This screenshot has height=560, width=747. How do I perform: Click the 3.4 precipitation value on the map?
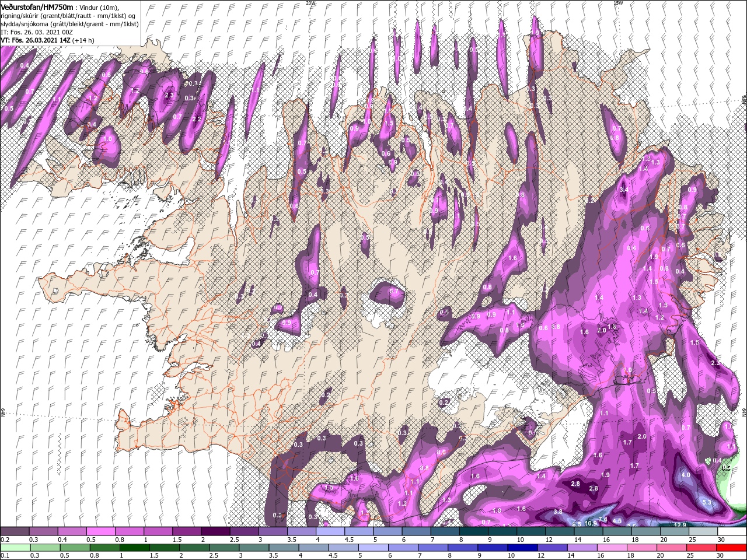tap(623, 190)
